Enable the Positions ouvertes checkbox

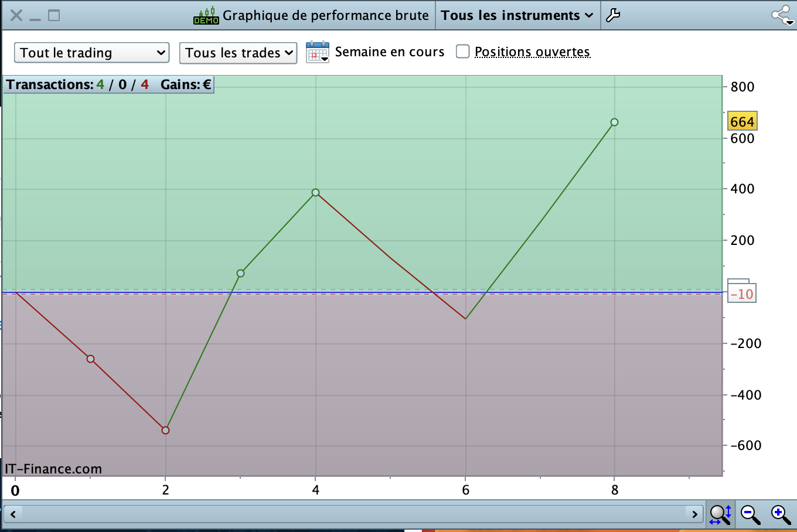463,52
